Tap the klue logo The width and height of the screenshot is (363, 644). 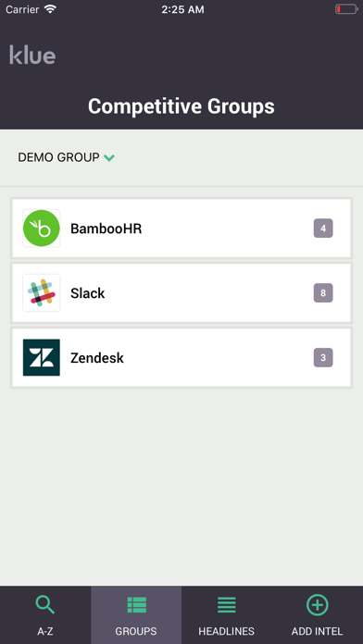tap(32, 55)
